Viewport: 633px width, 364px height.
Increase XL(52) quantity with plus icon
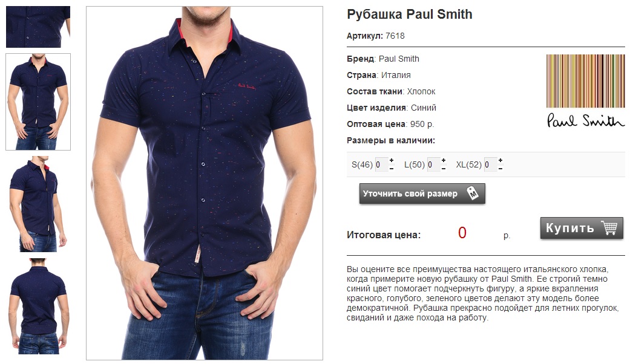click(500, 161)
